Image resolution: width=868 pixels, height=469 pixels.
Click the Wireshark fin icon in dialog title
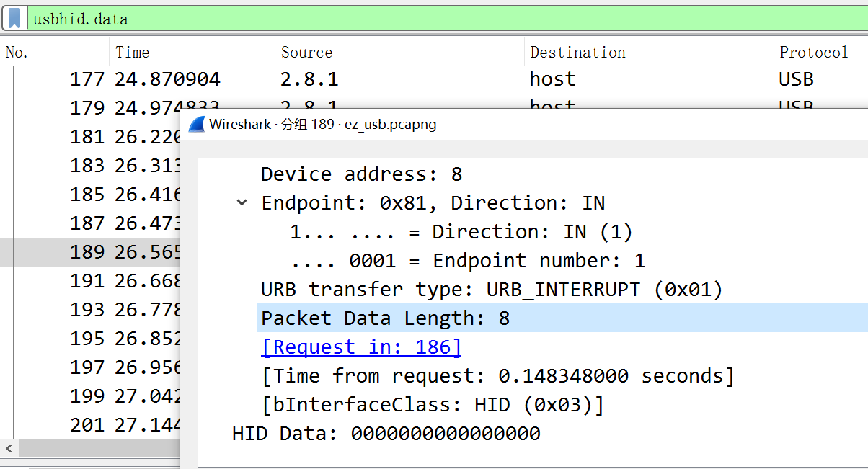(197, 124)
